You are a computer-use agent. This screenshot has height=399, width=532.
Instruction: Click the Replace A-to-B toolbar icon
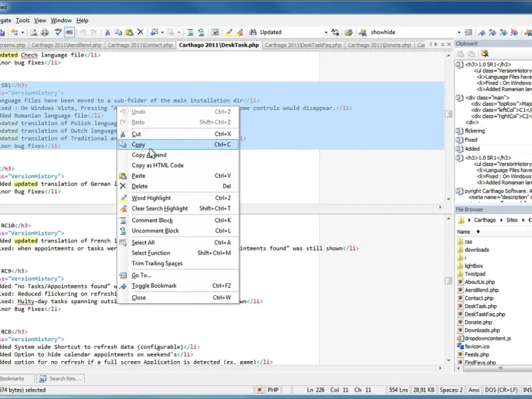pyautogui.click(x=335, y=32)
